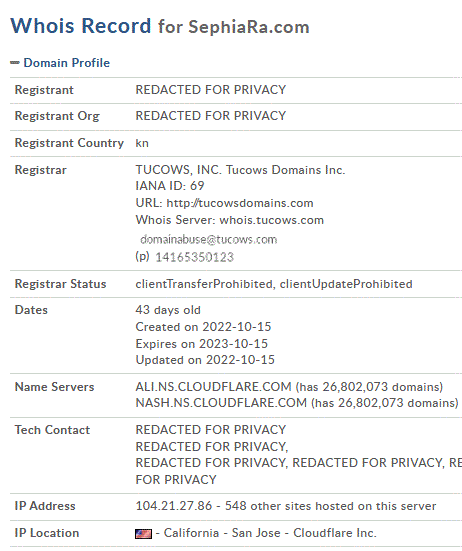The image size is (462, 551).
Task: Click the whois.tucows.com Whois Server text
Action: 272,220
